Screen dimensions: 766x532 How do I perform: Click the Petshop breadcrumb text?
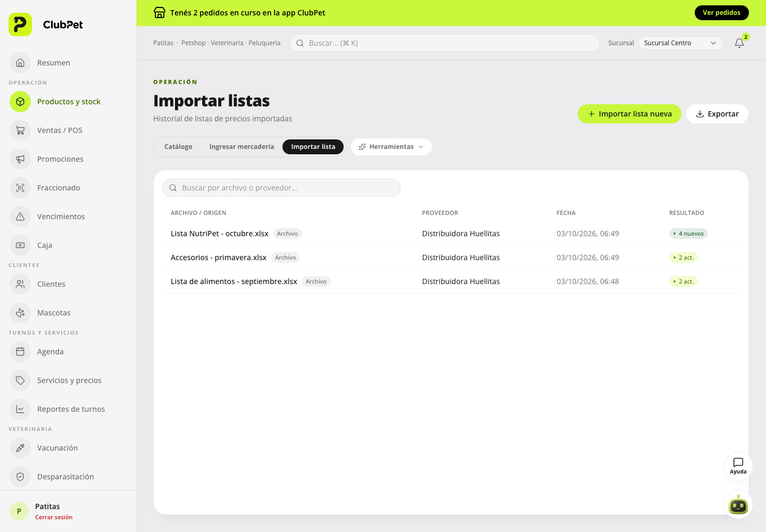pos(194,43)
